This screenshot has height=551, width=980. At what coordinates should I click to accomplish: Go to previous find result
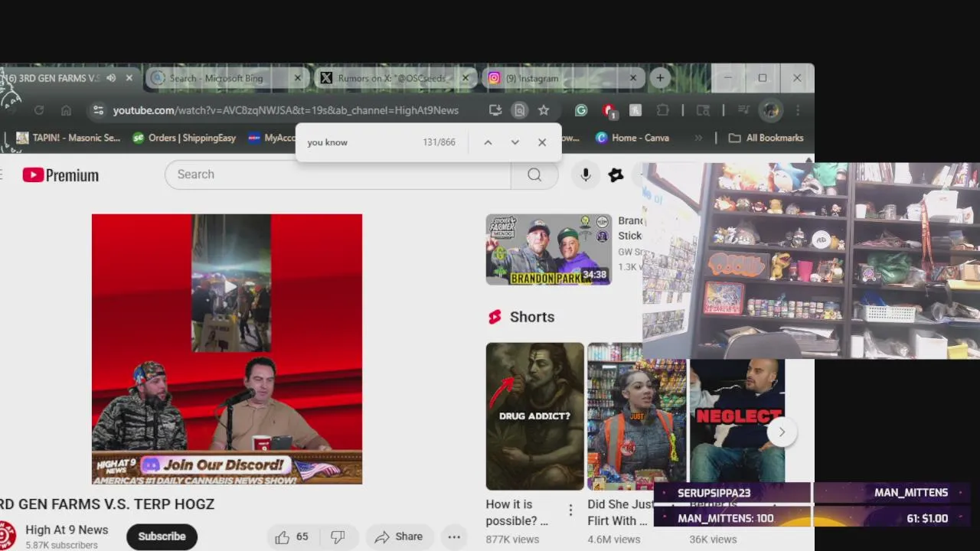coord(488,142)
